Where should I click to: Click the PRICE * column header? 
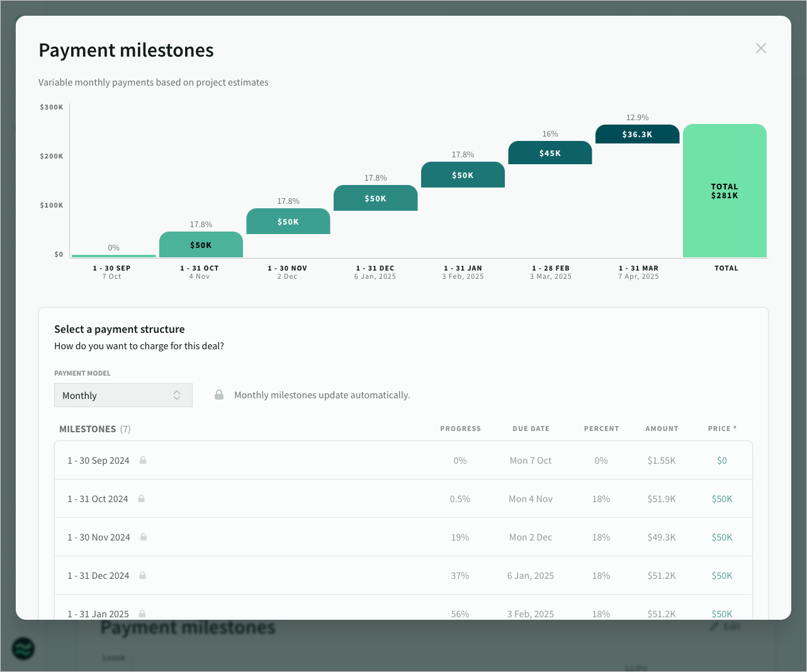click(722, 428)
